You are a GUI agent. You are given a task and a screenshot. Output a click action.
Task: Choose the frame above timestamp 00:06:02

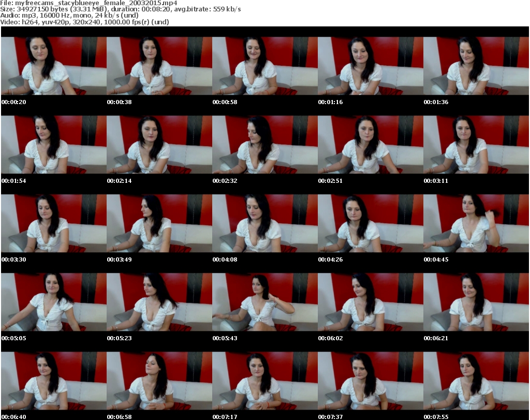(371, 302)
